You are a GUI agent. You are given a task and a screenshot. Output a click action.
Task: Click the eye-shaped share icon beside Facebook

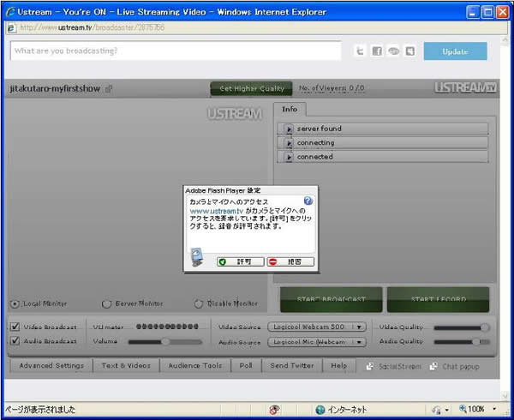394,51
